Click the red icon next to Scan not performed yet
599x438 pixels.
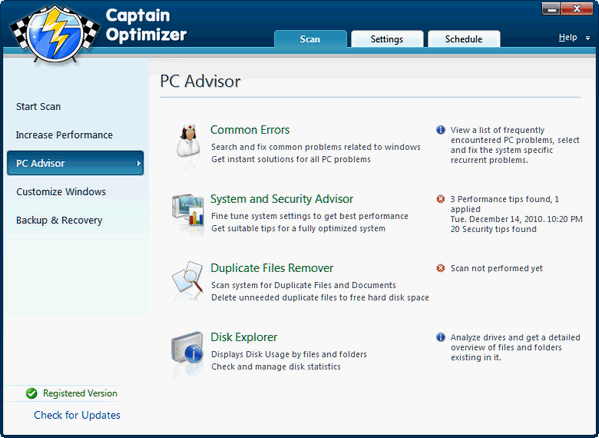(440, 268)
